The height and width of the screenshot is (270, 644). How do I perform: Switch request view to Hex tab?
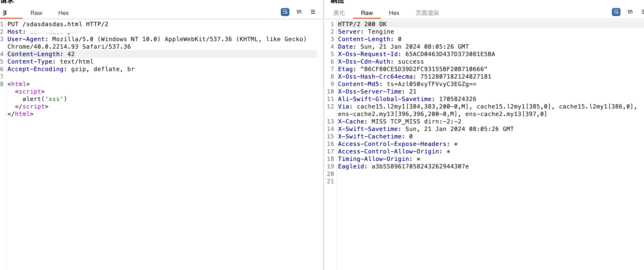[63, 13]
